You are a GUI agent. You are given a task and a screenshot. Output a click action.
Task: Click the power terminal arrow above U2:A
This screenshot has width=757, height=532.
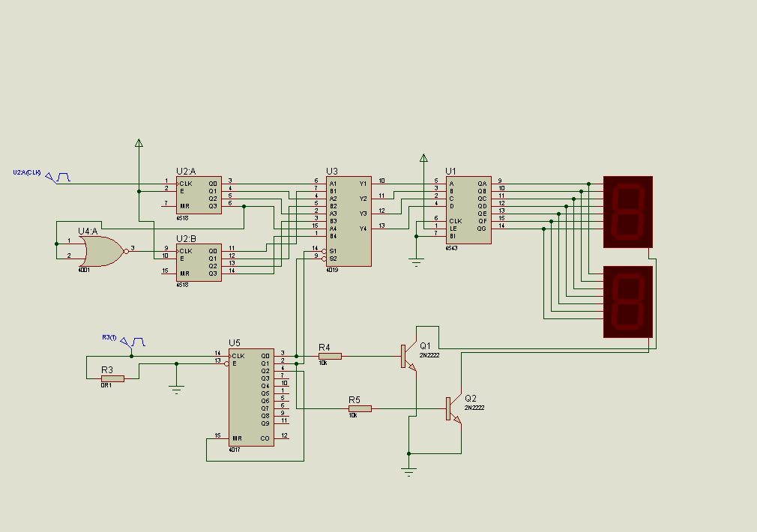click(x=139, y=143)
